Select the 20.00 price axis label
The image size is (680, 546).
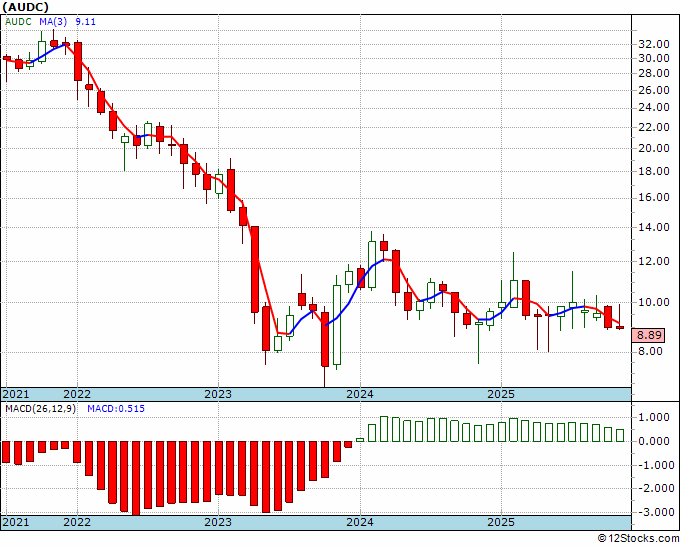point(654,148)
